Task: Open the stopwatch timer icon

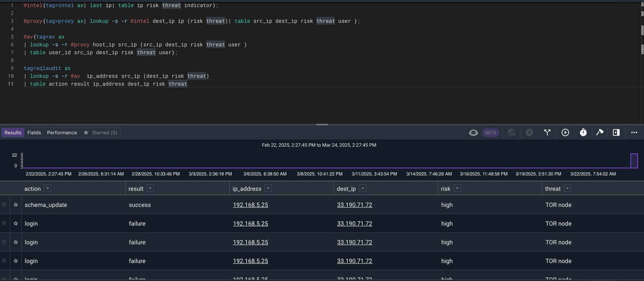Action: [583, 132]
